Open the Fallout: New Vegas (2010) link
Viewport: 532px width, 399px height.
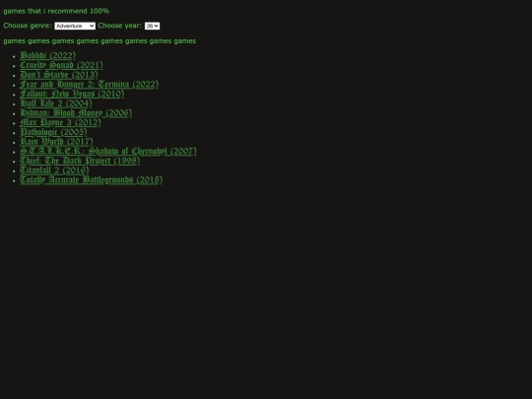[x=72, y=94]
